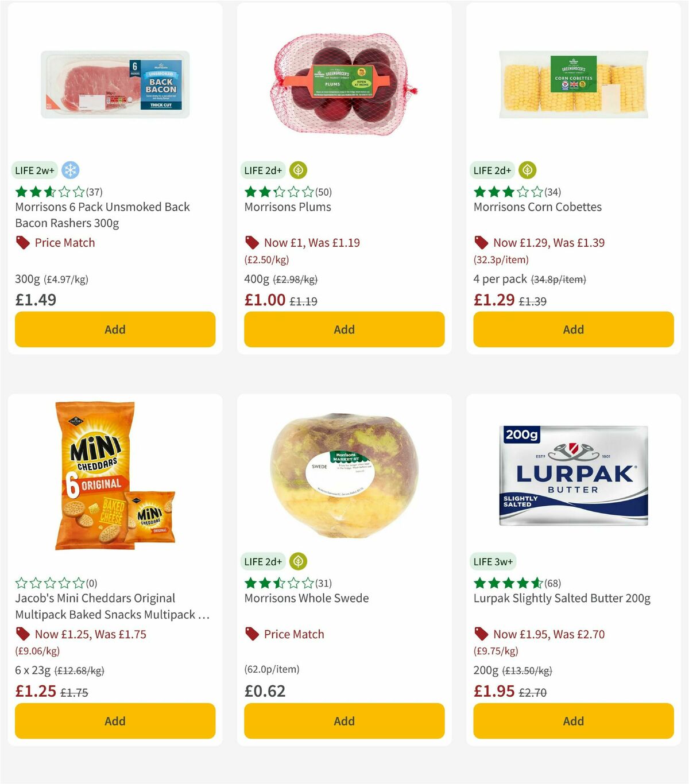Click the (68) review count for Lurpak butter

553,583
